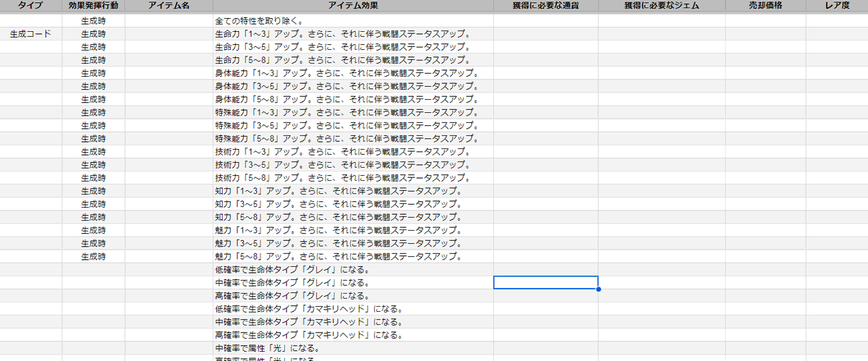Viewport: 868px width, 361px height.
Task: Click the 身体能力「5~8」アップ effect cell
Action: point(353,99)
